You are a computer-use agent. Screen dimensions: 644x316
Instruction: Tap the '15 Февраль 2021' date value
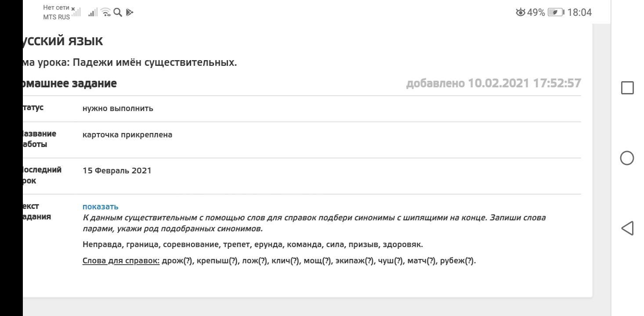(117, 171)
